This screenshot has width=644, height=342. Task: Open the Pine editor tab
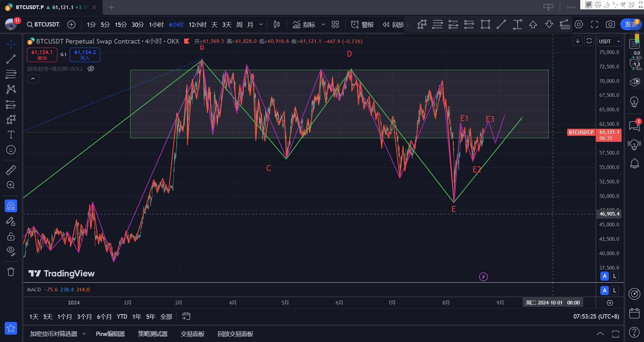[x=110, y=334]
